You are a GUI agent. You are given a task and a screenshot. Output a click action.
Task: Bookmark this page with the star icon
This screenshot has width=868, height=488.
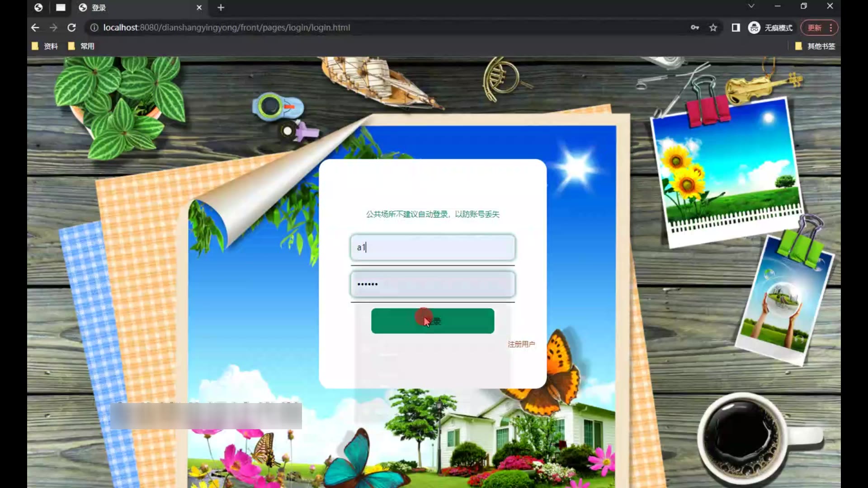tap(713, 28)
